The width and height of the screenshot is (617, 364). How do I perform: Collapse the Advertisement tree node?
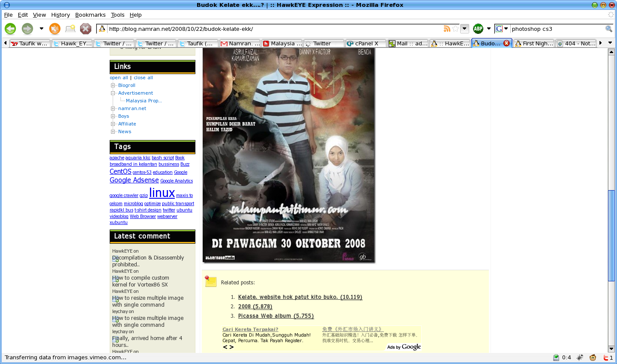[113, 93]
